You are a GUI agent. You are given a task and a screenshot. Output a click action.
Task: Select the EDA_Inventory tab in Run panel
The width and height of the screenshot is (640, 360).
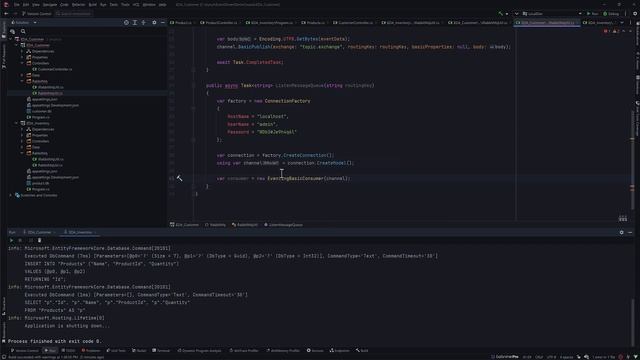80,232
